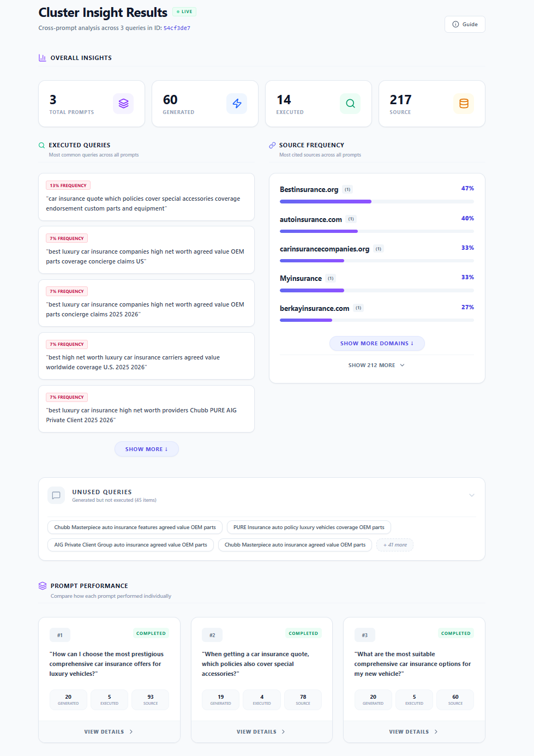
Task: Expand Show 212 More sources list
Action: [x=376, y=365]
